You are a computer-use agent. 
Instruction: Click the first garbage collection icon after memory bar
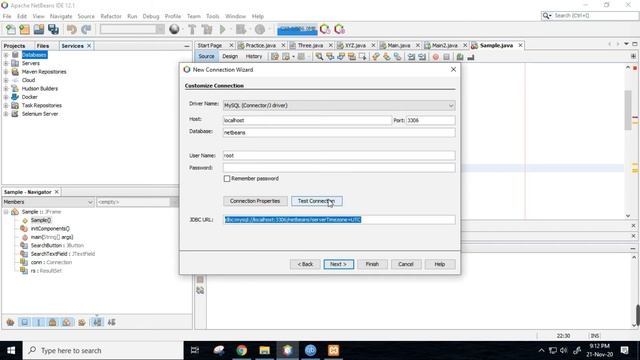[325, 29]
